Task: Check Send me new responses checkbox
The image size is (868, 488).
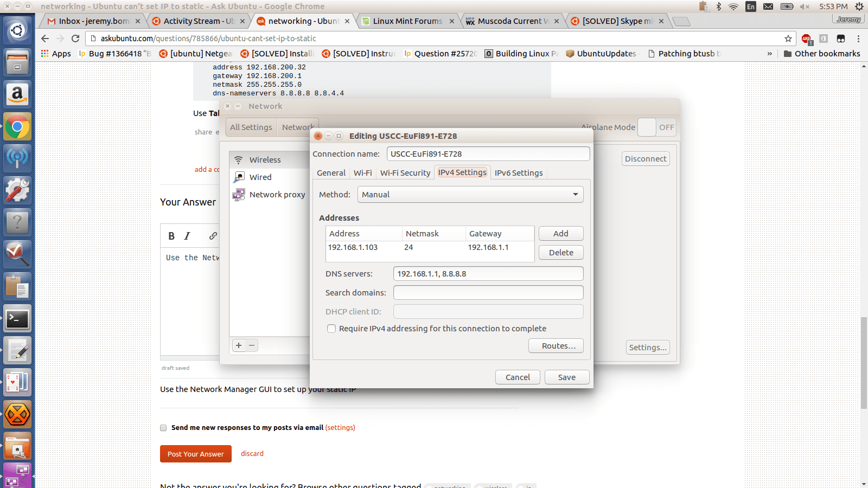Action: point(163,428)
